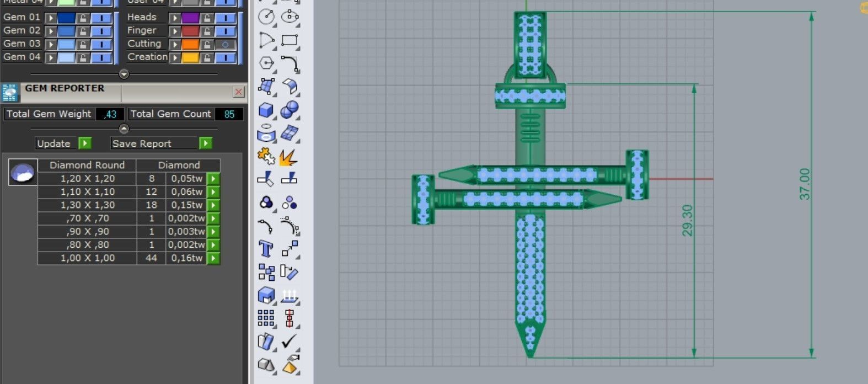The image size is (868, 384).
Task: Select the Mesh surface tool
Action: [290, 134]
